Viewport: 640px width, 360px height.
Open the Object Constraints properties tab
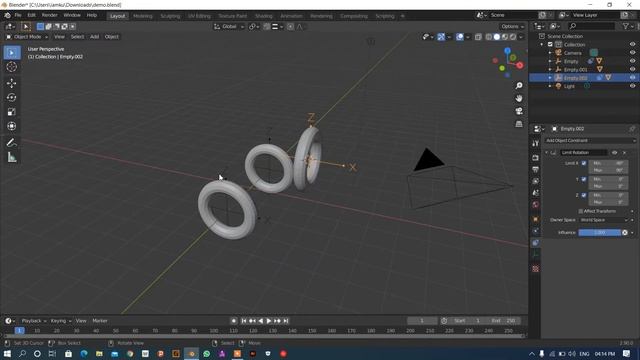click(536, 242)
